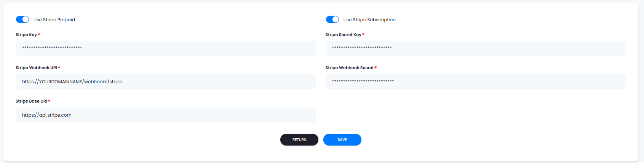Click the "Stripe Key" field label
This screenshot has width=644, height=163.
click(26, 35)
